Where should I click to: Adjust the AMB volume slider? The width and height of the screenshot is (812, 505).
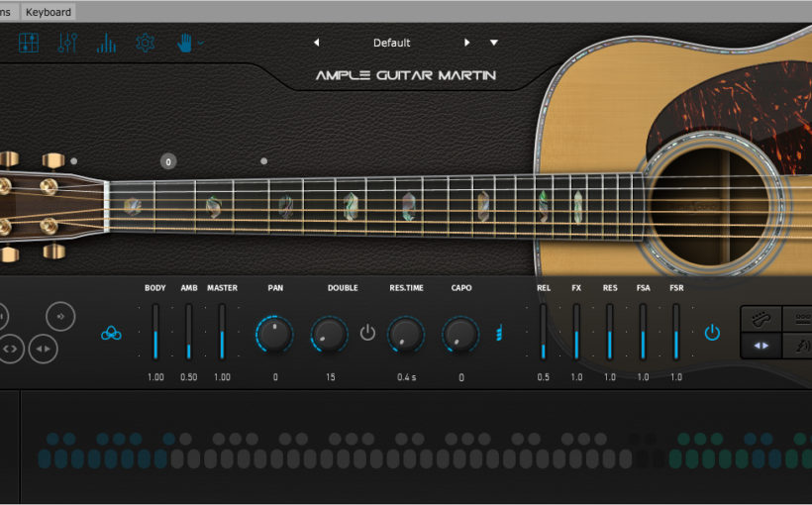coord(188,332)
